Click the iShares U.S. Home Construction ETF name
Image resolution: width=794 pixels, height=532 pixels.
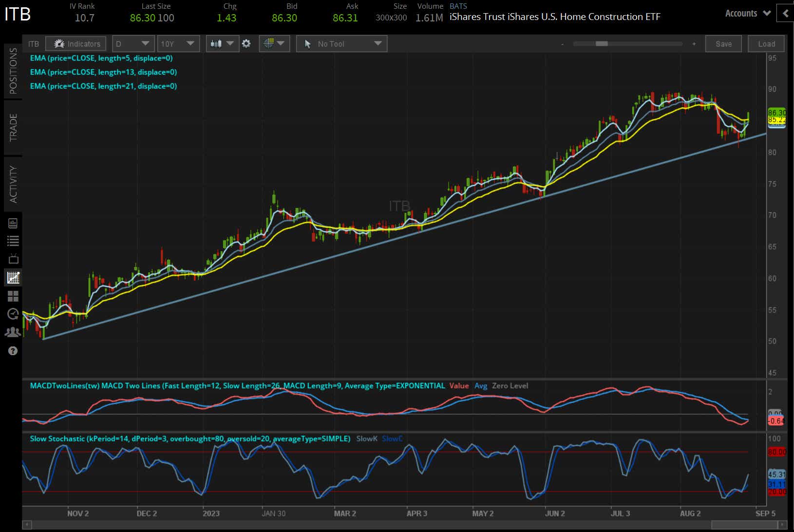[555, 17]
